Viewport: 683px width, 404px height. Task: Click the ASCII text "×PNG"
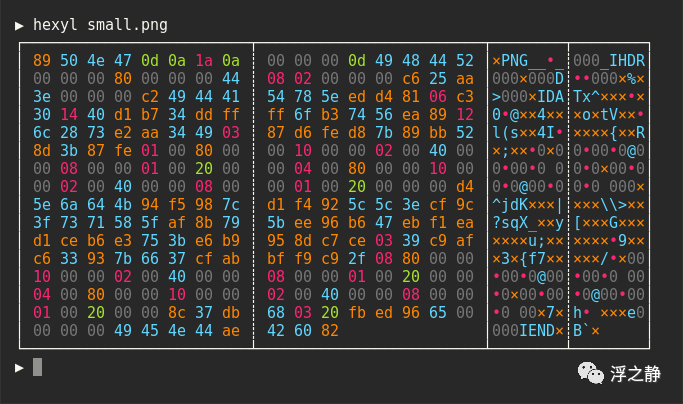click(510, 61)
